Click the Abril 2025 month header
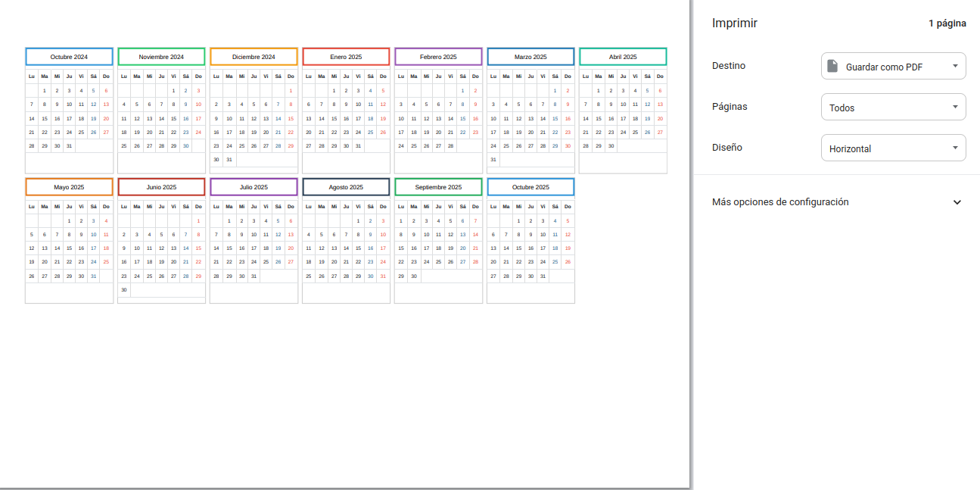980x490 pixels. tap(623, 57)
